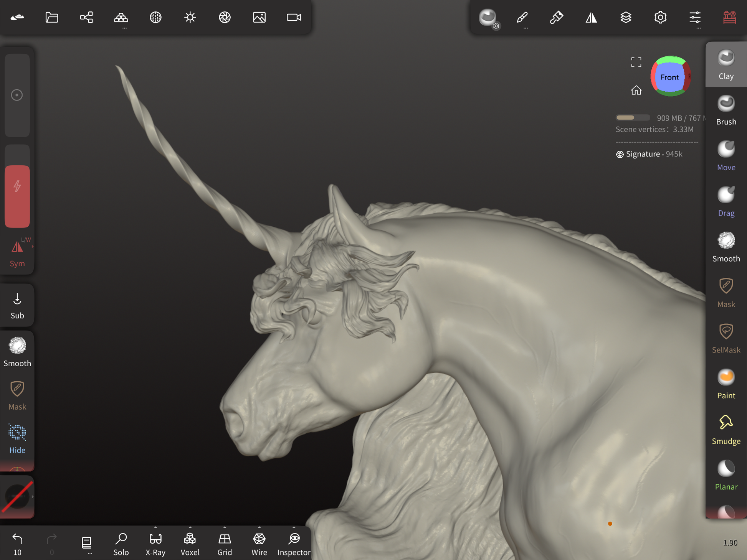Expand Voxel options arrow
The width and height of the screenshot is (747, 560).
tap(190, 527)
